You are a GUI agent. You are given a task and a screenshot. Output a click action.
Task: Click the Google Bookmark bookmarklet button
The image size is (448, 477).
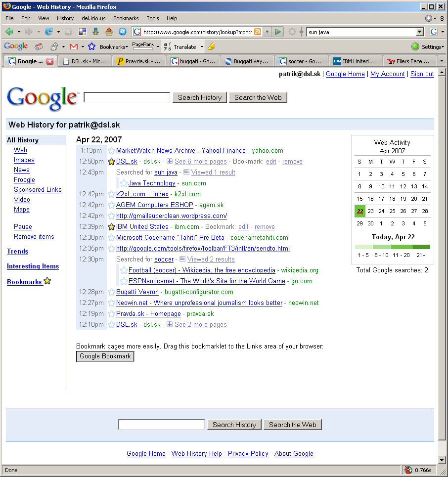click(105, 356)
